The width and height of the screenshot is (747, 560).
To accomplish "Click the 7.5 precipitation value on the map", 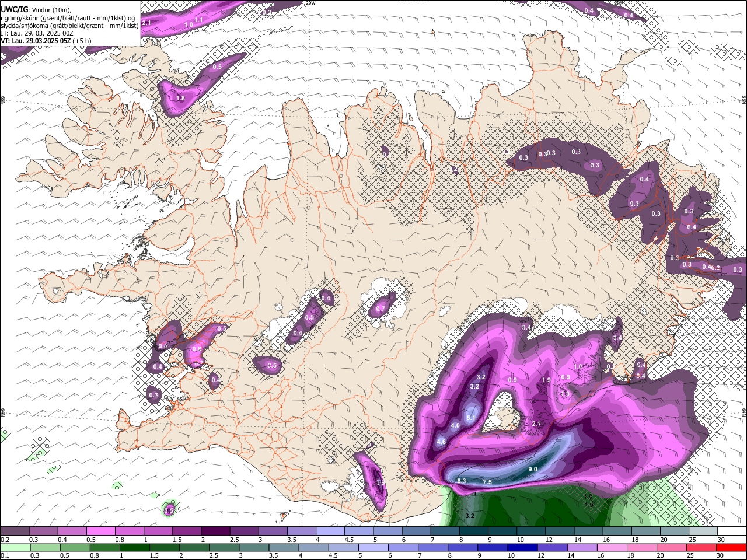I will click(488, 482).
